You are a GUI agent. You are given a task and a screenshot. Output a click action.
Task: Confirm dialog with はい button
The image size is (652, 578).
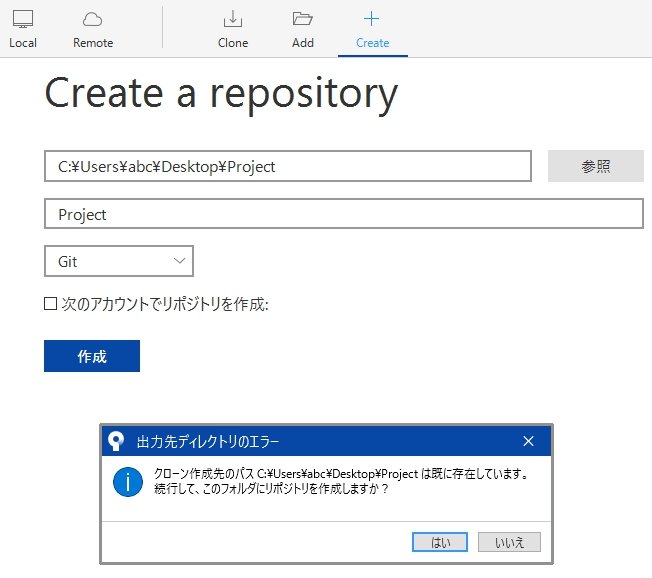click(x=440, y=542)
